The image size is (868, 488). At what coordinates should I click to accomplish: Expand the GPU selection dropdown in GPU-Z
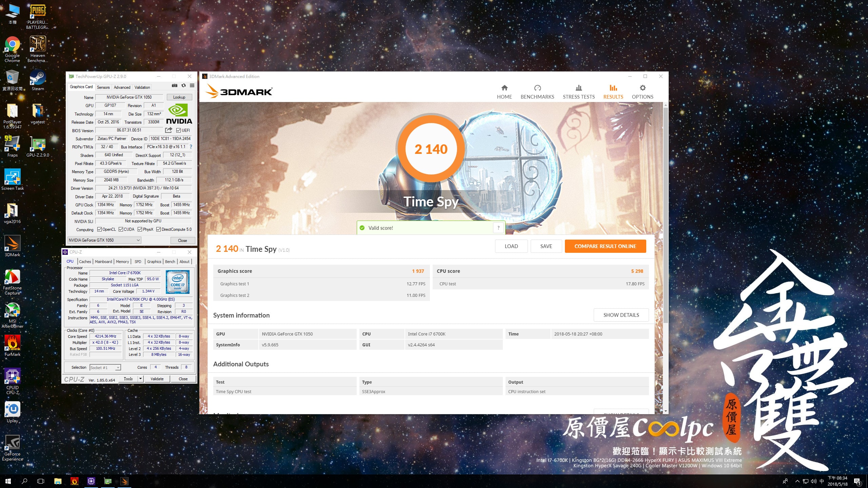104,240
